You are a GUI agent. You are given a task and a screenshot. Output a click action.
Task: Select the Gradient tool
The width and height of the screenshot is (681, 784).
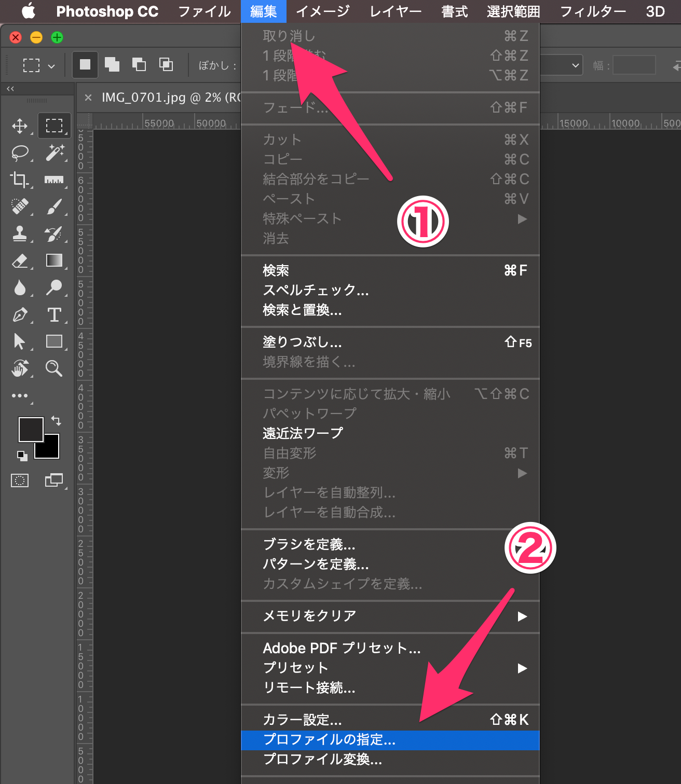click(x=54, y=260)
